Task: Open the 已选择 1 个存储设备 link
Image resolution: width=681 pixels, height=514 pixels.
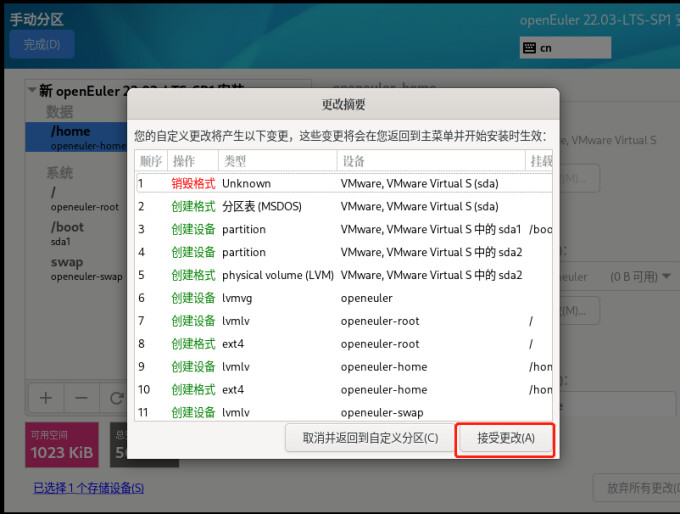Action: pyautogui.click(x=88, y=488)
